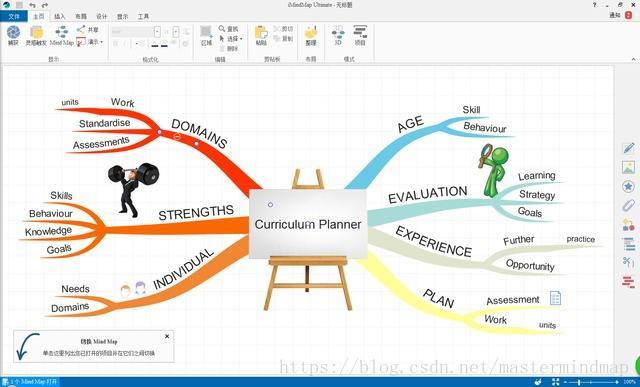Open the 文件 (File) menu tab
This screenshot has width=640, height=387.
point(14,16)
